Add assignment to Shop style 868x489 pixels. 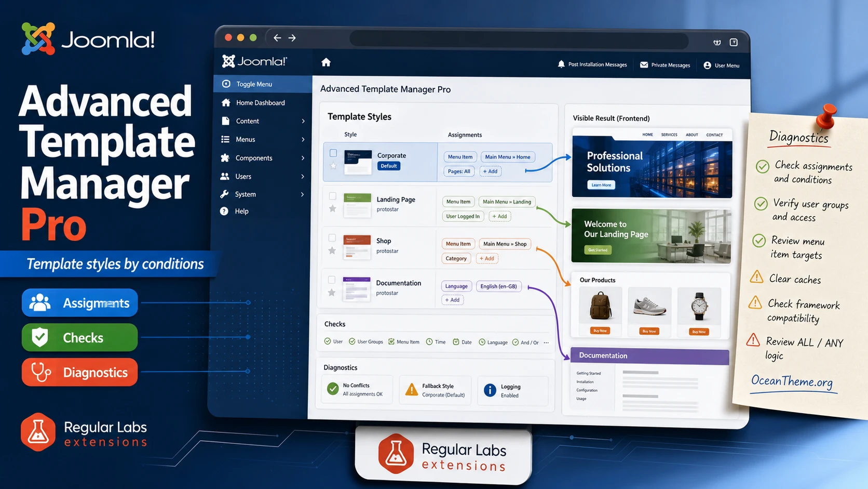487,258
